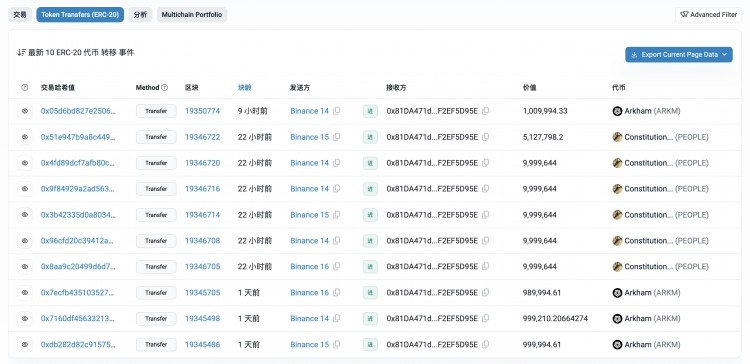Copy Binance 14 address in block 19346720 row
Viewport: 750px width, 364px height.
(336, 163)
